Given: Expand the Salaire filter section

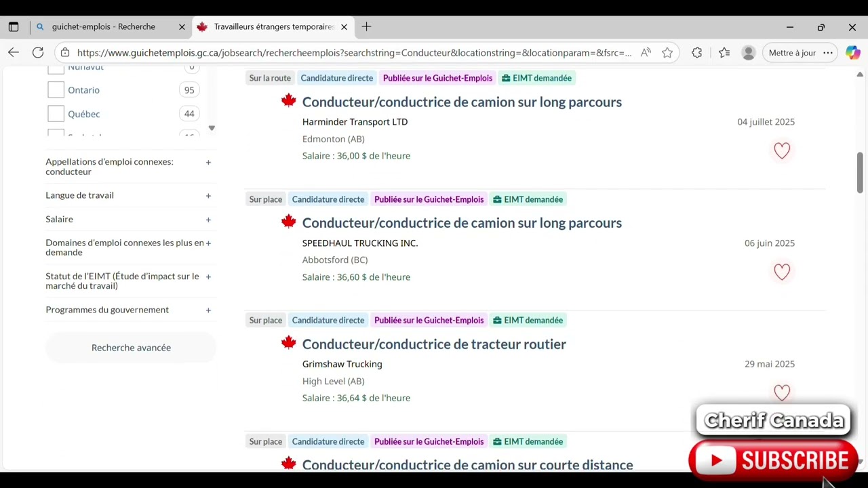Looking at the screenshot, I should tap(128, 219).
